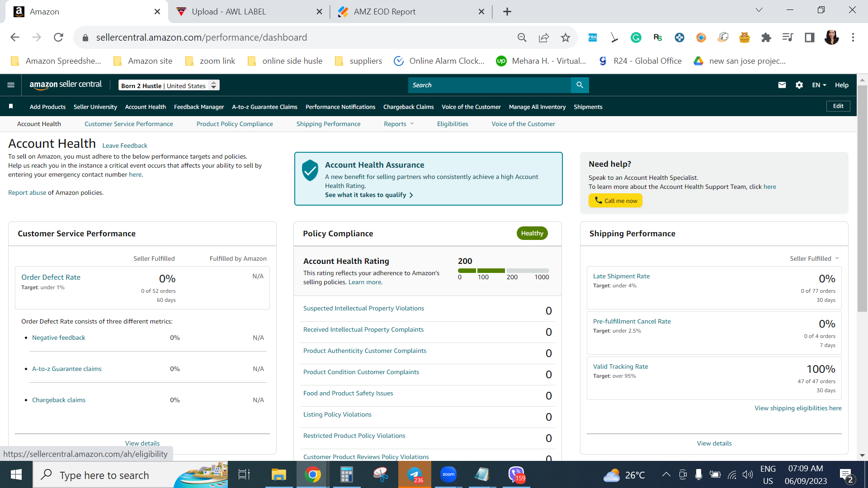Click the Leave Feedback link
868x488 pixels.
[x=125, y=145]
